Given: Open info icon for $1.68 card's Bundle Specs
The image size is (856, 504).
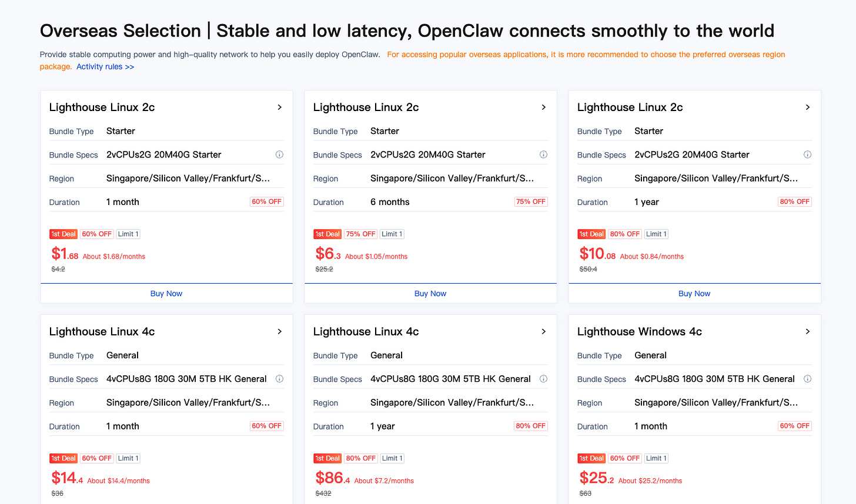Looking at the screenshot, I should [x=279, y=154].
